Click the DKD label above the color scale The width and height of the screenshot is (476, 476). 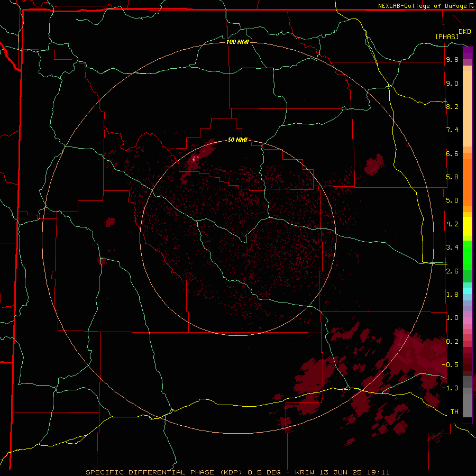pos(465,32)
